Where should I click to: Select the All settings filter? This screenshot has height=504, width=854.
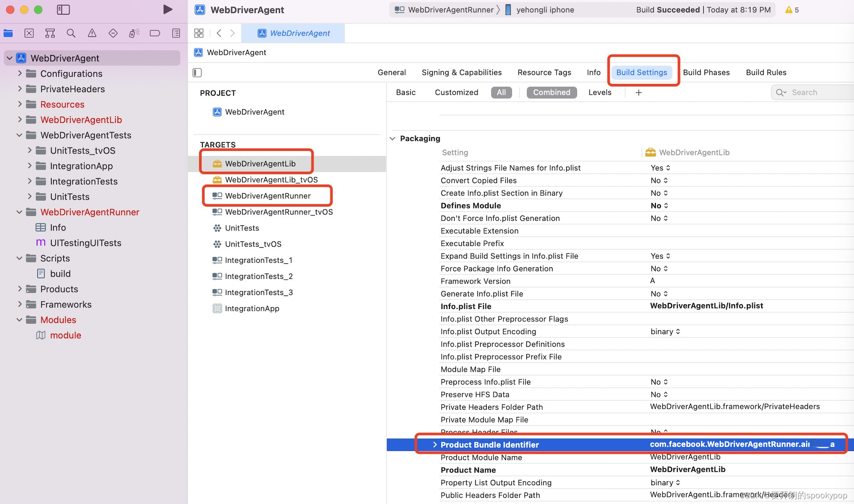point(501,93)
